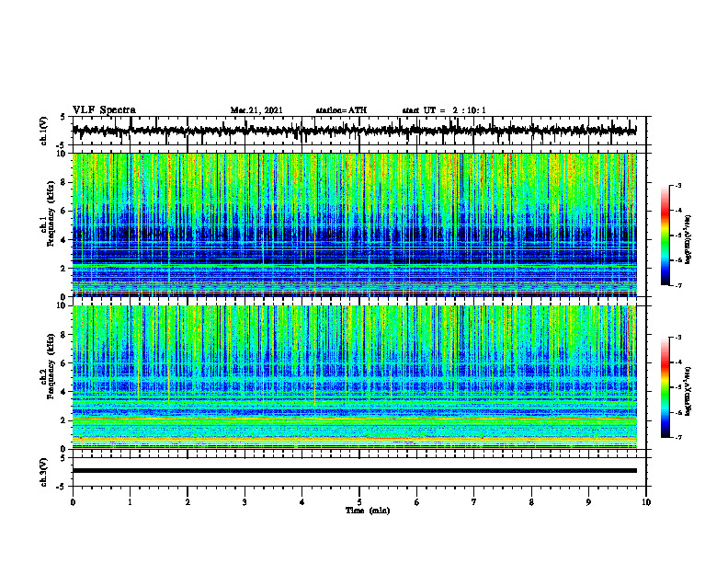Click time axis tick label "6"
This screenshot has width=728, height=563.
pos(417,502)
